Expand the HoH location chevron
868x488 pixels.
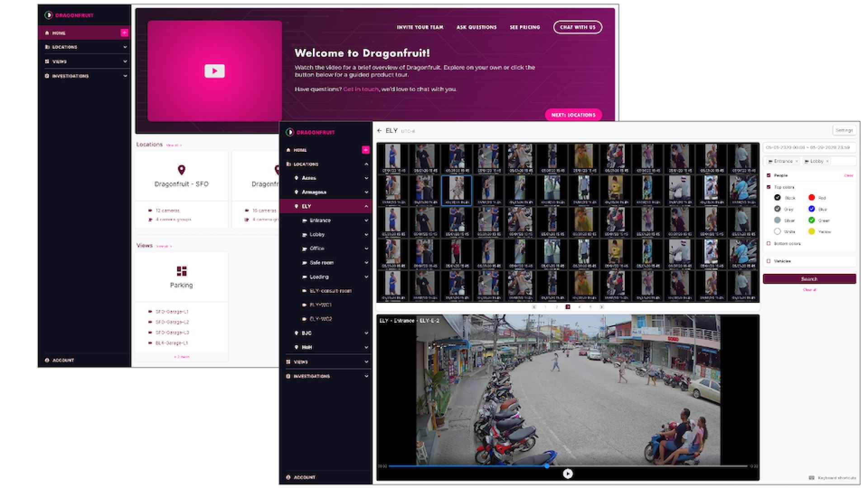366,347
